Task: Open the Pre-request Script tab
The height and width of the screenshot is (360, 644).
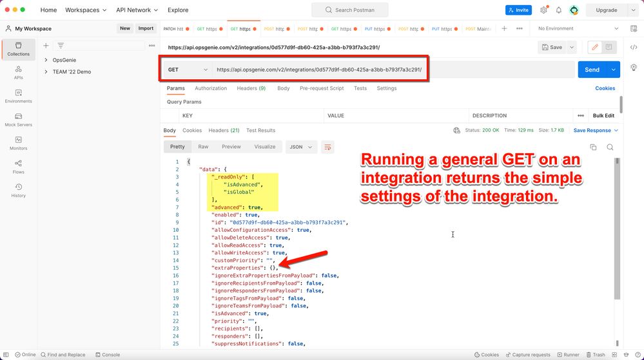Action: [x=322, y=88]
